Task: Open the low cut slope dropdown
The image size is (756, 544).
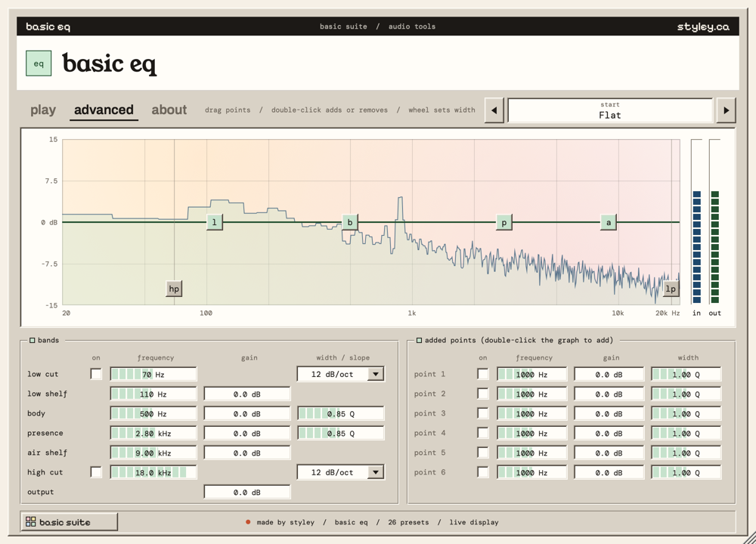Action: pyautogui.click(x=340, y=374)
